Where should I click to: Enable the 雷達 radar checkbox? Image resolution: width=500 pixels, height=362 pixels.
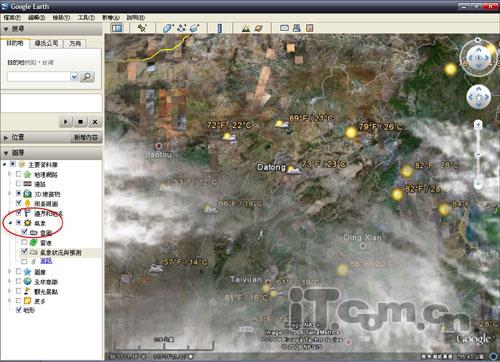[x=24, y=242]
